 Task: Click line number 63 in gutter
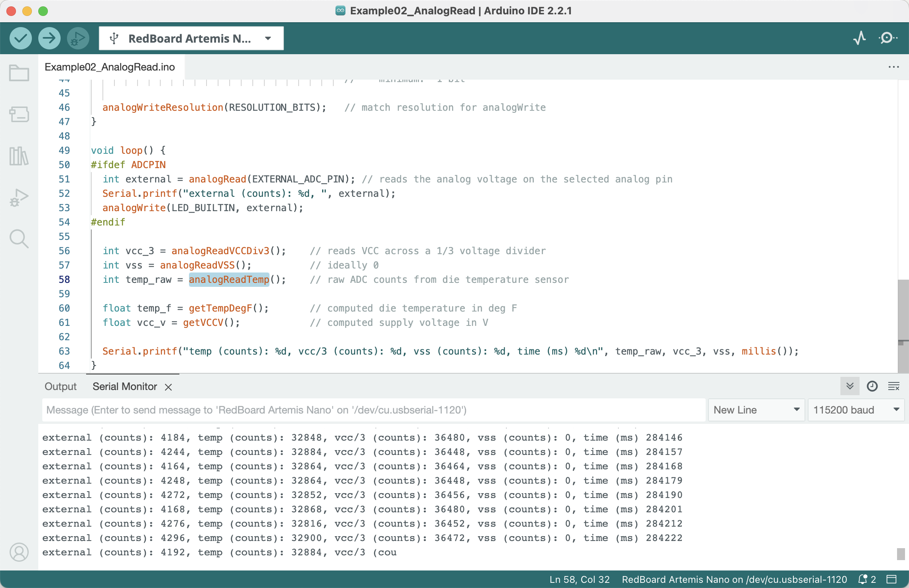click(64, 351)
